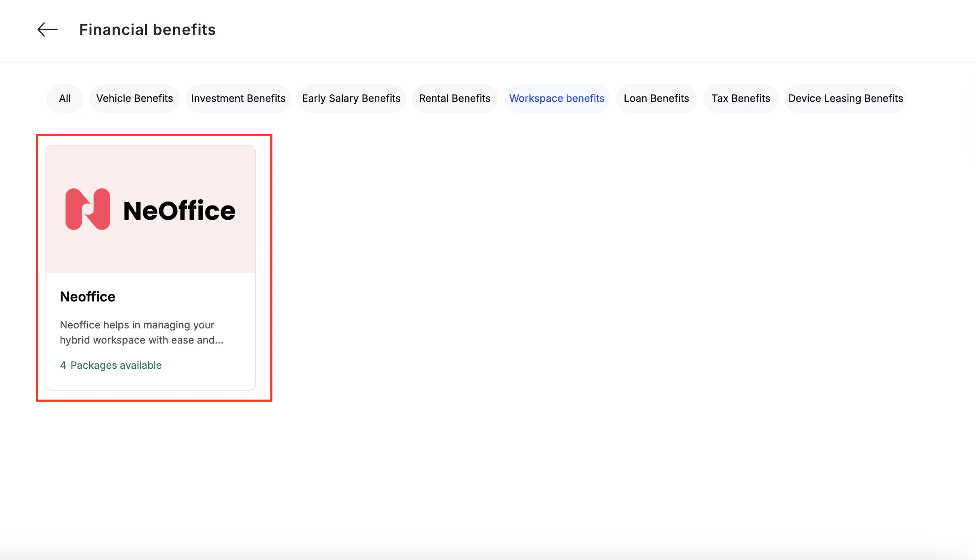
Task: Click 4 Packages available link
Action: coord(111,365)
